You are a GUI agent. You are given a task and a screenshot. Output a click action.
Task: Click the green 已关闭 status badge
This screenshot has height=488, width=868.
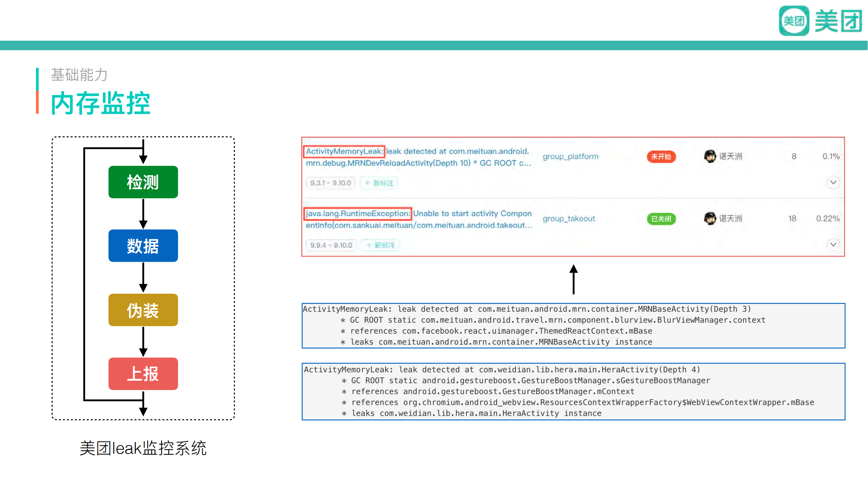click(661, 219)
